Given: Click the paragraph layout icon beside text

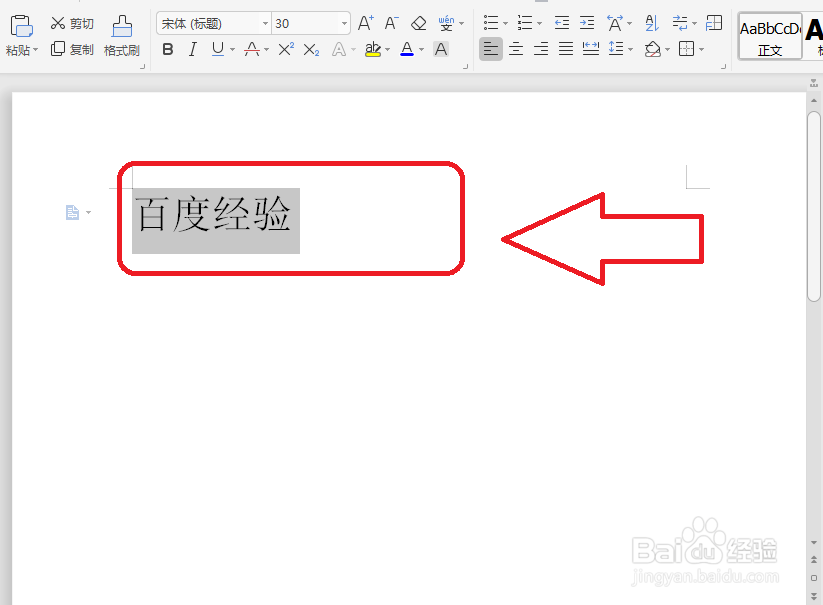Looking at the screenshot, I should coord(72,213).
